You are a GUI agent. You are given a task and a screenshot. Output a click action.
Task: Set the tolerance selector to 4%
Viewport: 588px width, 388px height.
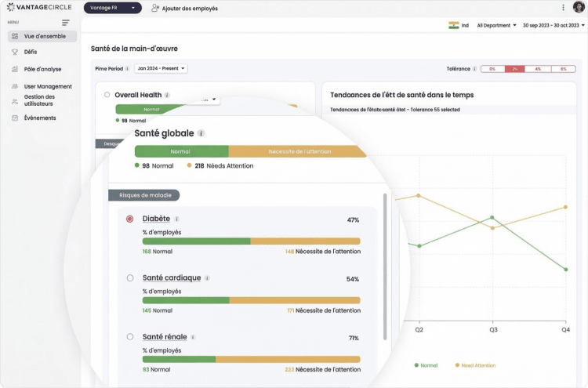(538, 69)
